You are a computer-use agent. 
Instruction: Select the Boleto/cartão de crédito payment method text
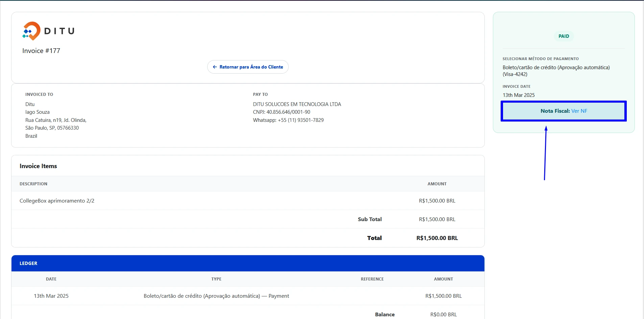coord(556,71)
